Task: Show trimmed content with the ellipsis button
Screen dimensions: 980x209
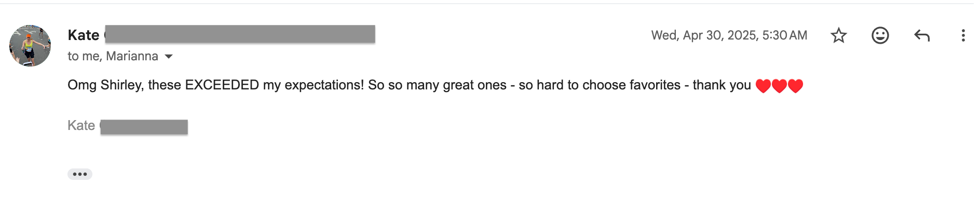Action: [x=80, y=174]
